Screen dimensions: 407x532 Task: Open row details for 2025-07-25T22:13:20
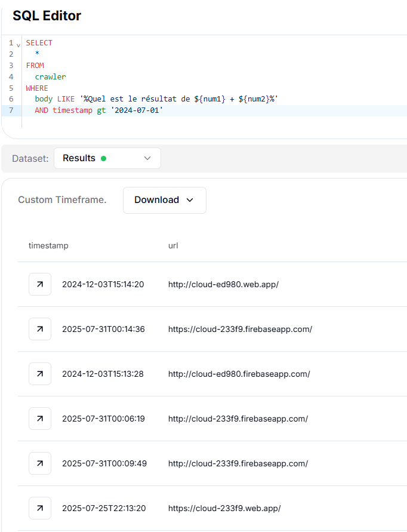coord(40,508)
